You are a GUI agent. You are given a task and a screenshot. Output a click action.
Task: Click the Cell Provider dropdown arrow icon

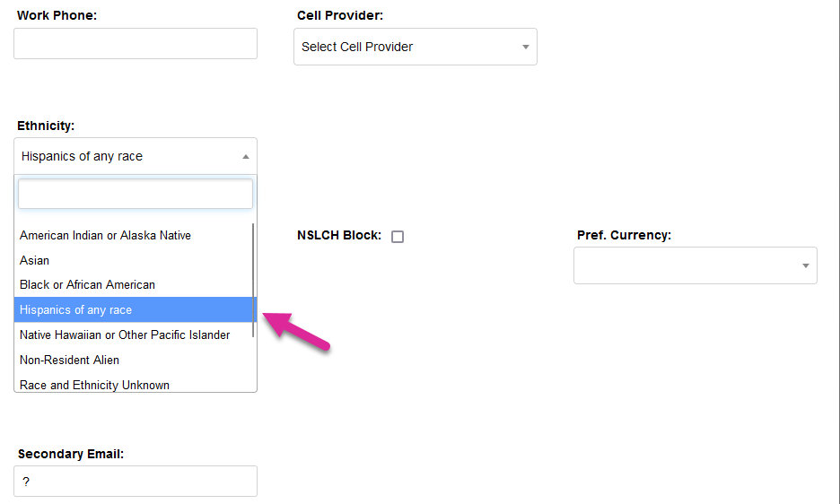[x=526, y=48]
